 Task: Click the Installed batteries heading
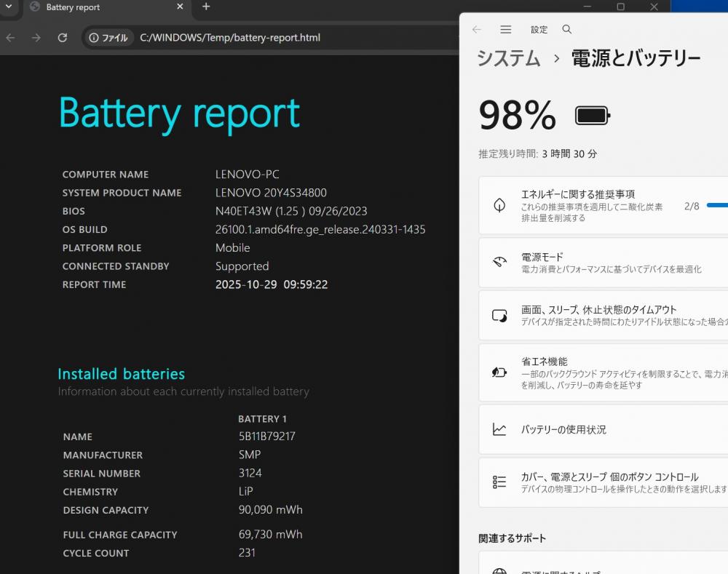coord(121,374)
